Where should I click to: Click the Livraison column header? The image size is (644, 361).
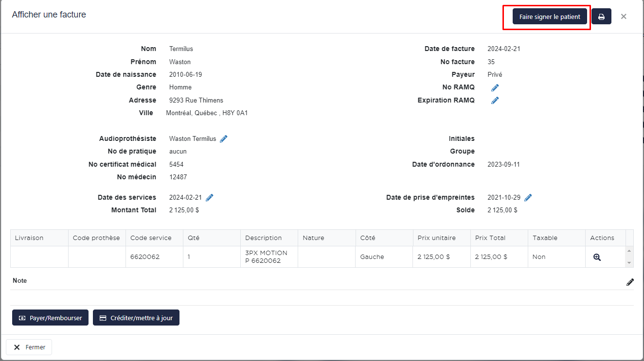pos(29,238)
